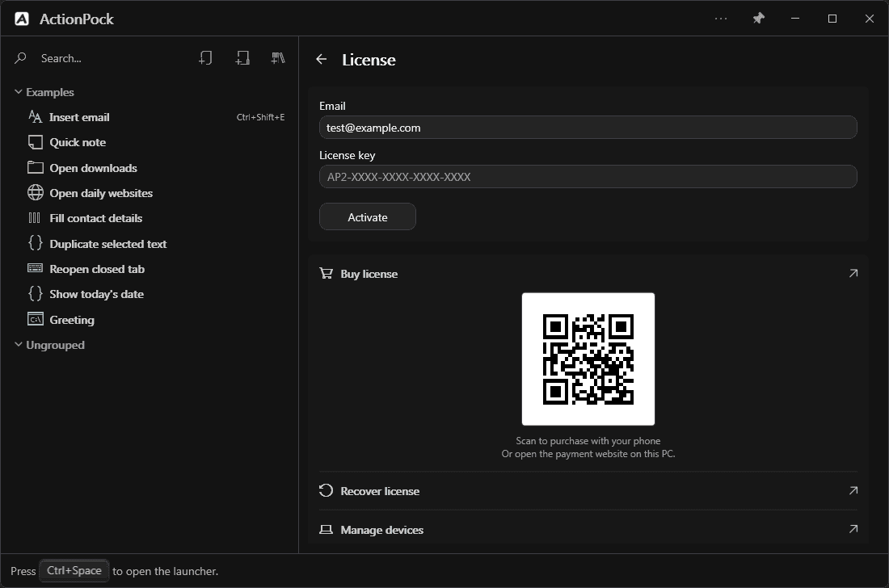Click the purchase QR code image

pos(588,359)
